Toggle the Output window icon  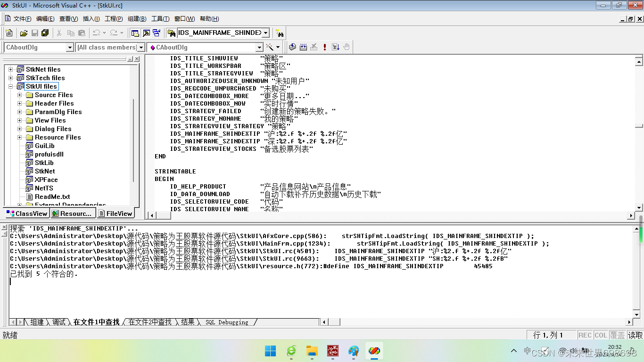click(146, 33)
